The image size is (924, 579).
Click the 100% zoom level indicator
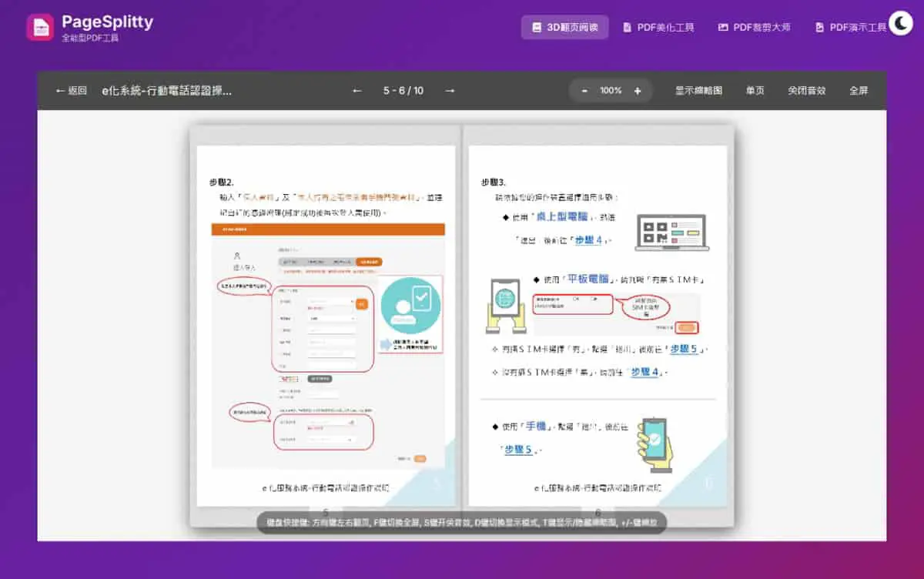pos(611,90)
